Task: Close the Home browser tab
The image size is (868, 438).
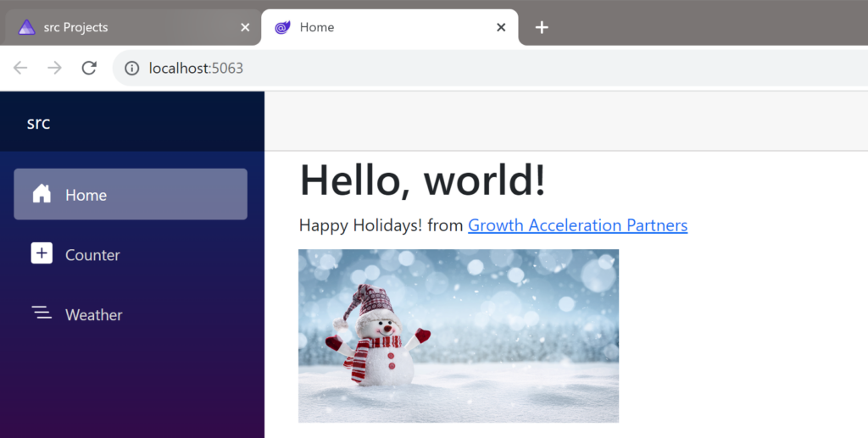Action: coord(501,27)
